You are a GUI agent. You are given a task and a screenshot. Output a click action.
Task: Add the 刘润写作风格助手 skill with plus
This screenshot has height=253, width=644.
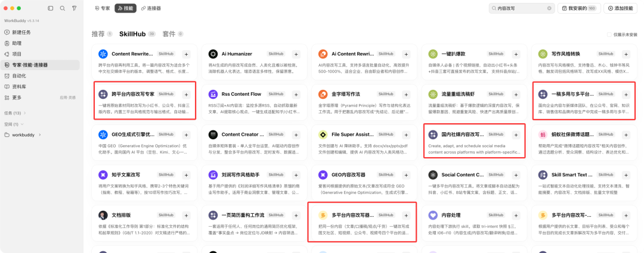click(296, 174)
